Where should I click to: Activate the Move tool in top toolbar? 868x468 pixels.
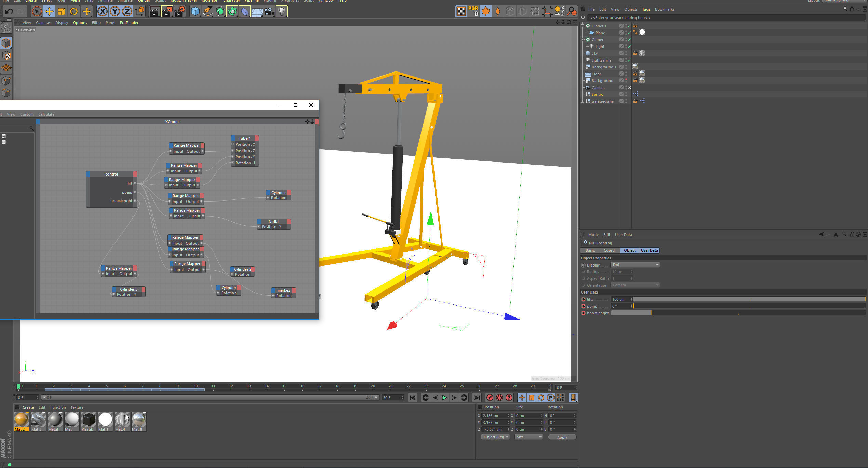49,11
